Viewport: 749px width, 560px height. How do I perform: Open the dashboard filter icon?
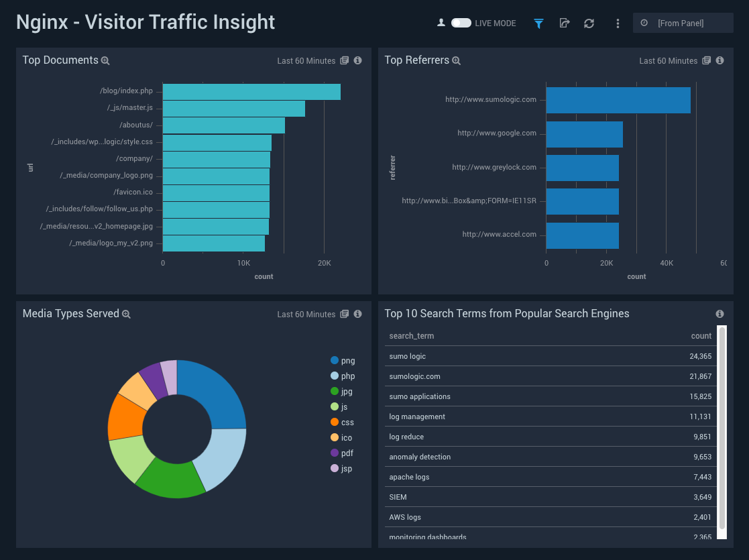(x=538, y=23)
